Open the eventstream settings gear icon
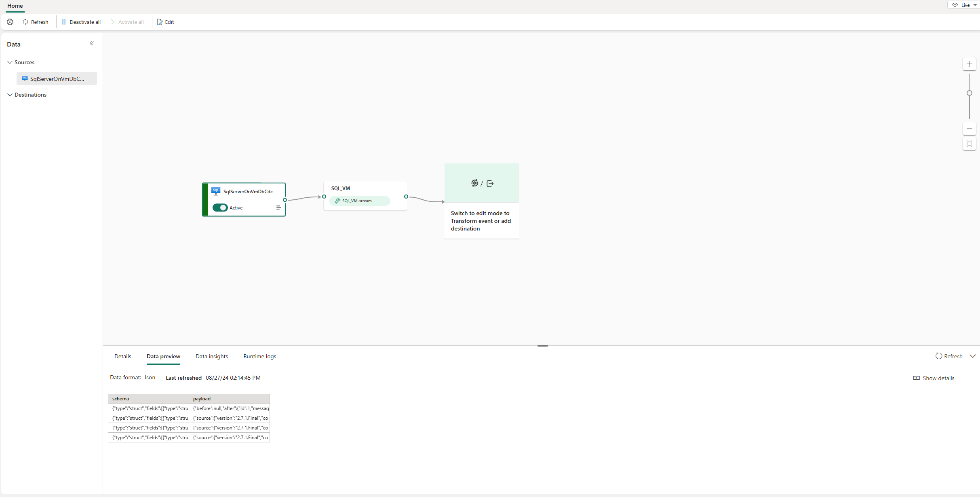Screen dimensions: 980x497 [x=10, y=22]
